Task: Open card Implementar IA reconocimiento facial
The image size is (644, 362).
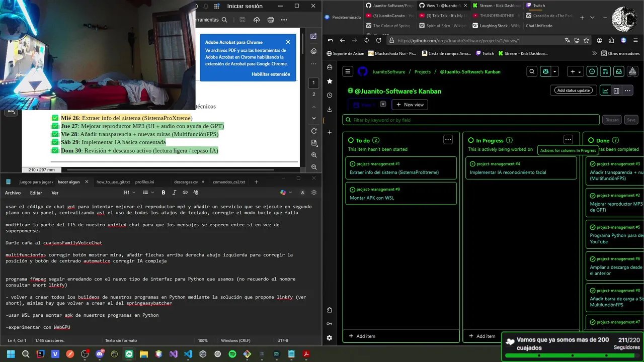Action: [508, 172]
